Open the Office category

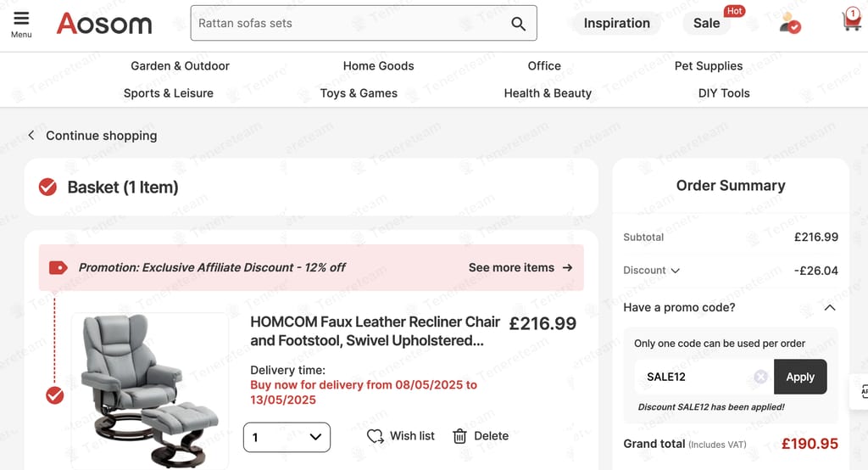pos(544,66)
